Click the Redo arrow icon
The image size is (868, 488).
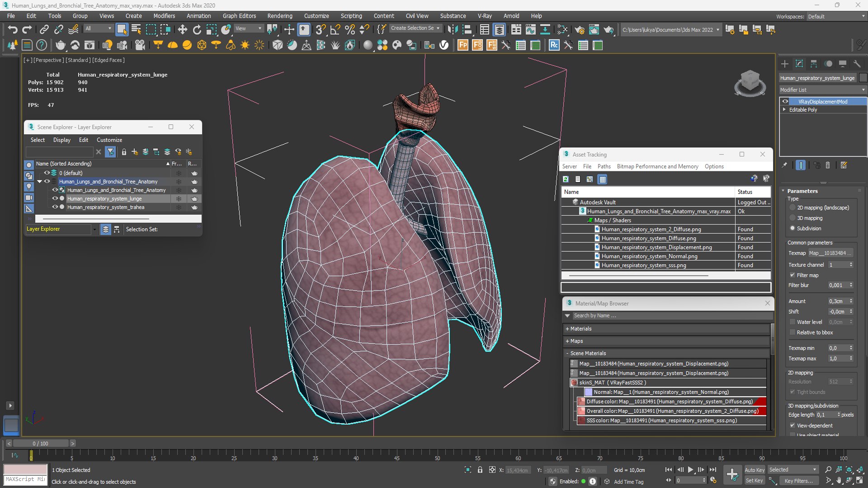(27, 30)
